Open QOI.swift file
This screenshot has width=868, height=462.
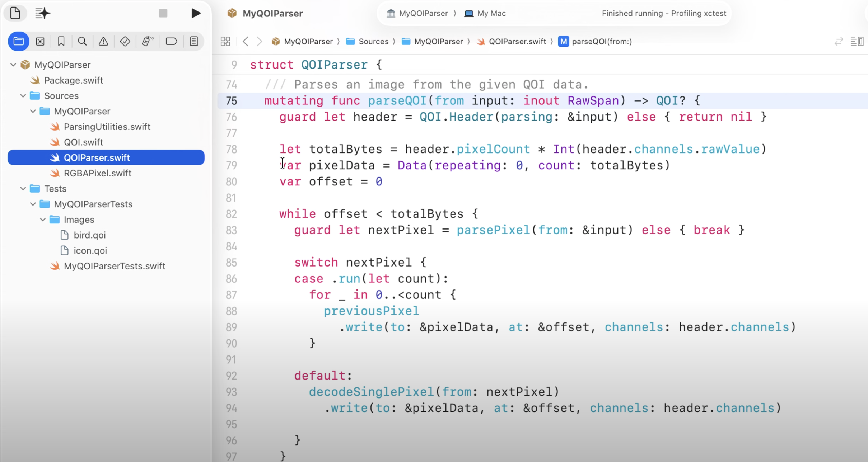(83, 142)
